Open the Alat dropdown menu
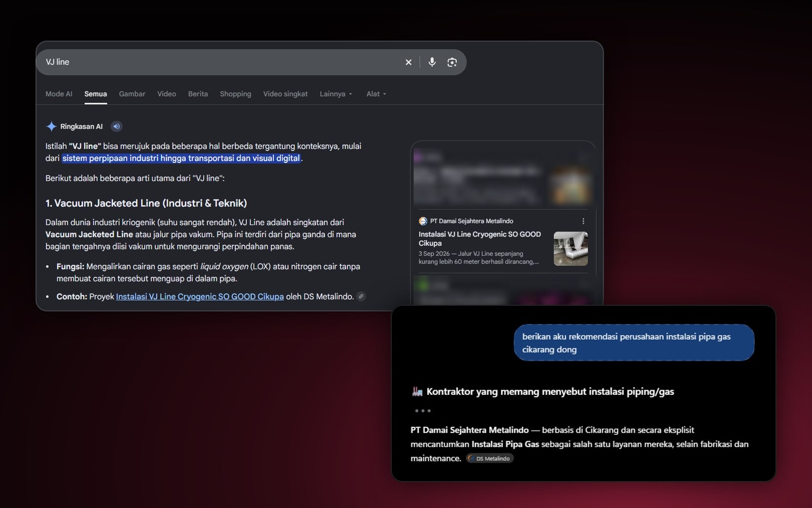This screenshot has width=812, height=508. pos(376,94)
